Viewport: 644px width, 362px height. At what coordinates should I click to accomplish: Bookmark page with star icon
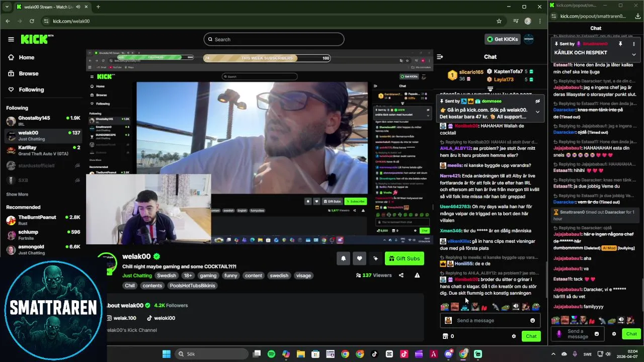[x=499, y=21]
